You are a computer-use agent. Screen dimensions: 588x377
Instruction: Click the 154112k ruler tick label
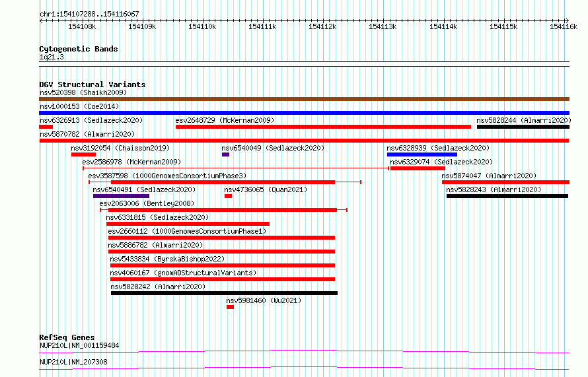pyautogui.click(x=322, y=26)
